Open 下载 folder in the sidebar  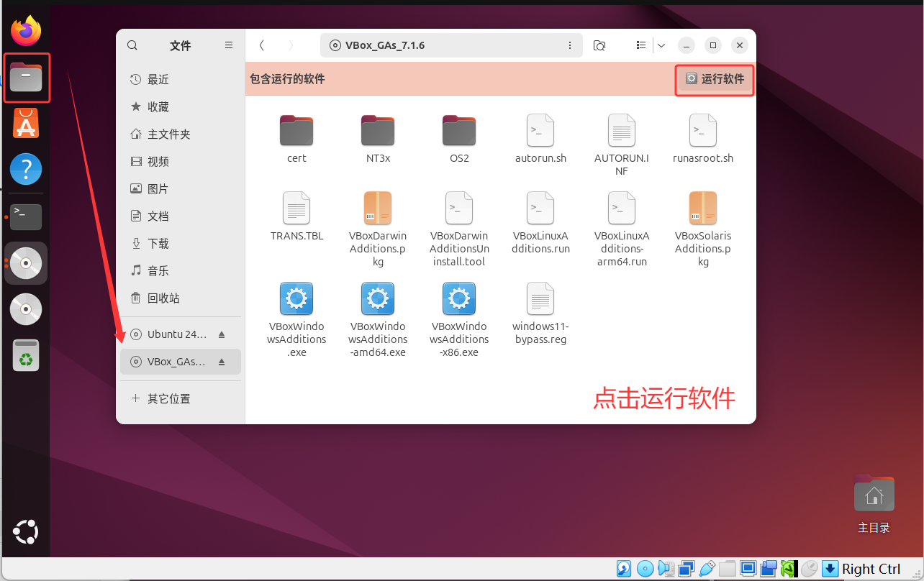click(x=180, y=243)
